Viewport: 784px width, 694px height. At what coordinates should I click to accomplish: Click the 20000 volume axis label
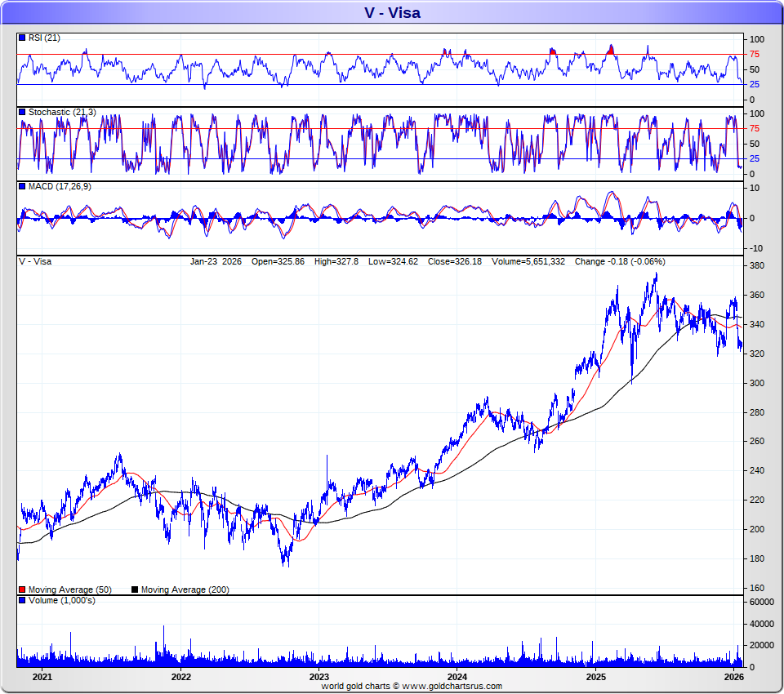[x=761, y=646]
